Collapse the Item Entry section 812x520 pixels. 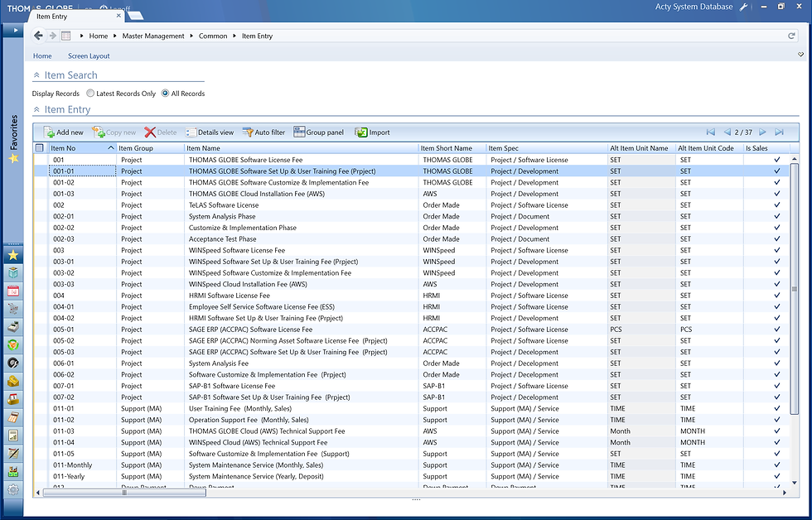[x=37, y=109]
